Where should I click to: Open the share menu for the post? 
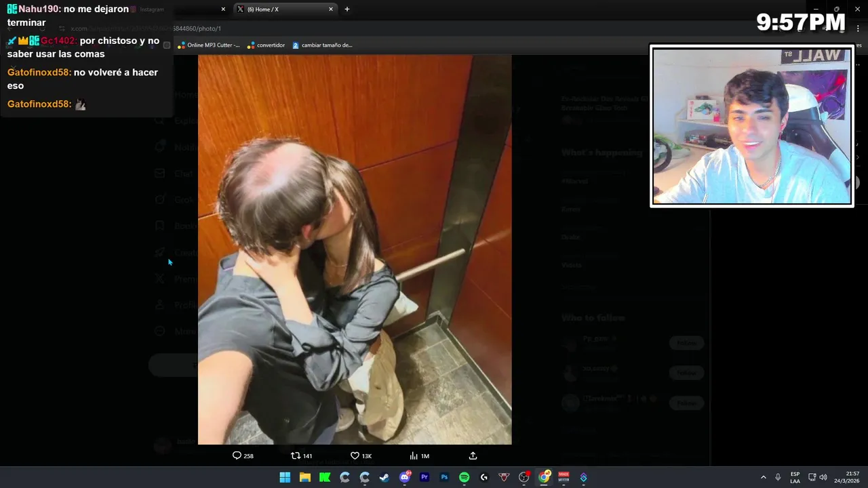pos(473,456)
